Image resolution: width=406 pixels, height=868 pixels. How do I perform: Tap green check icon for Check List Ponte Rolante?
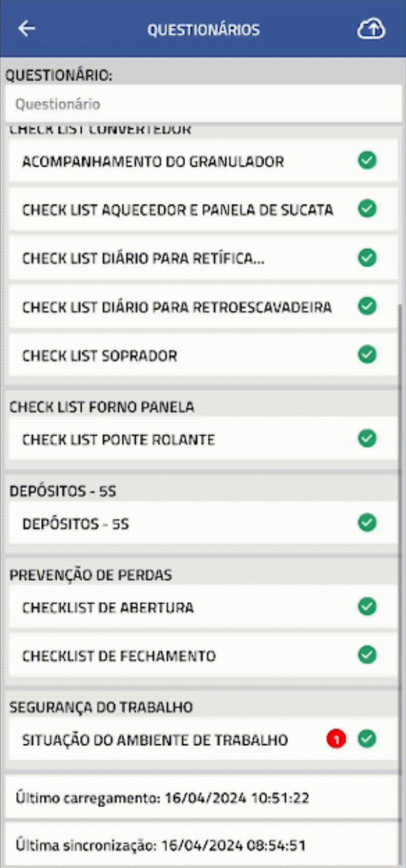tap(367, 439)
